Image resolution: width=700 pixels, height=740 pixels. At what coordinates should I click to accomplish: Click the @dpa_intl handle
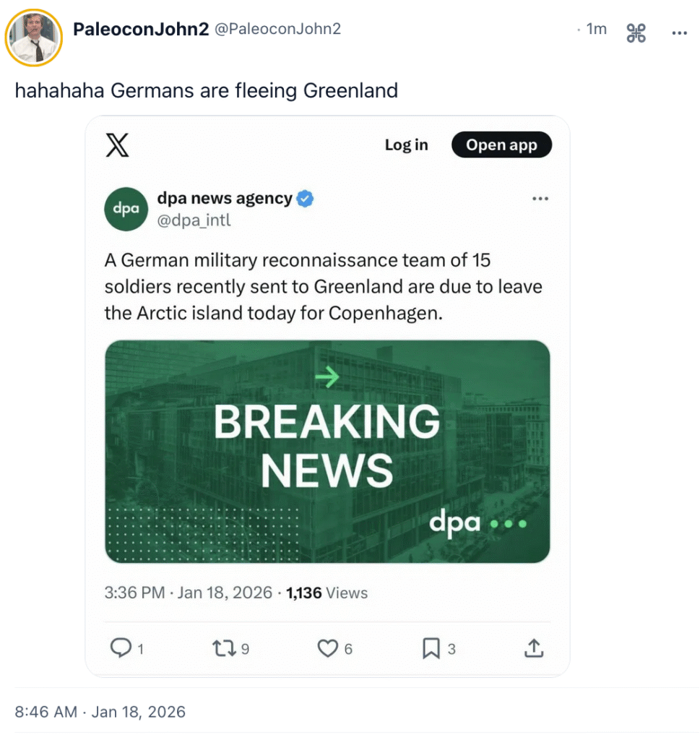tap(194, 220)
